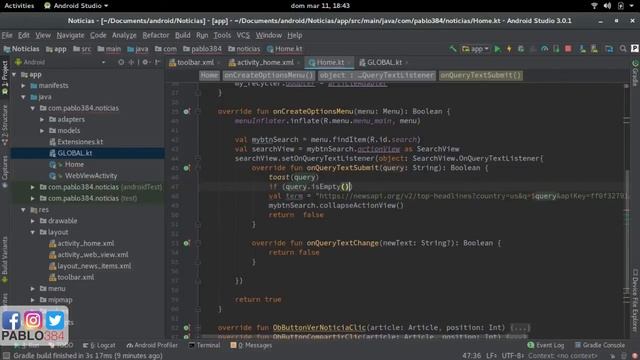Expand the menu folder
The width and height of the screenshot is (640, 360).
(33, 289)
